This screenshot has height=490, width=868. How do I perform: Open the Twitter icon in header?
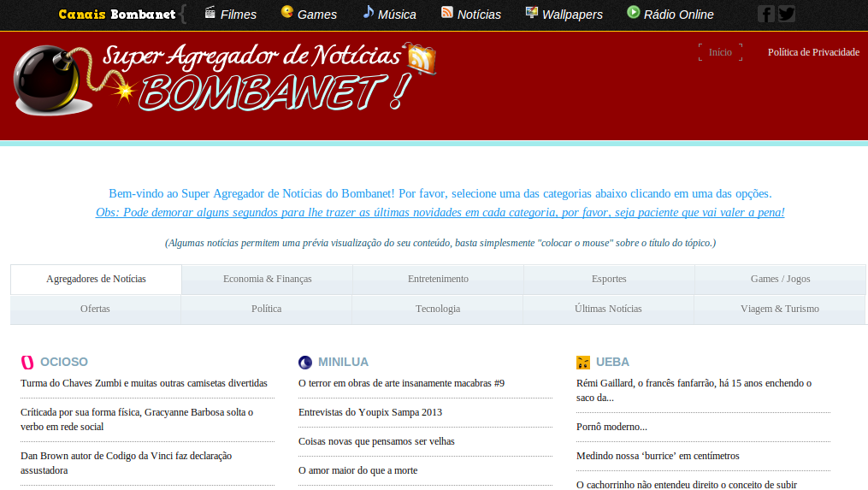[787, 14]
